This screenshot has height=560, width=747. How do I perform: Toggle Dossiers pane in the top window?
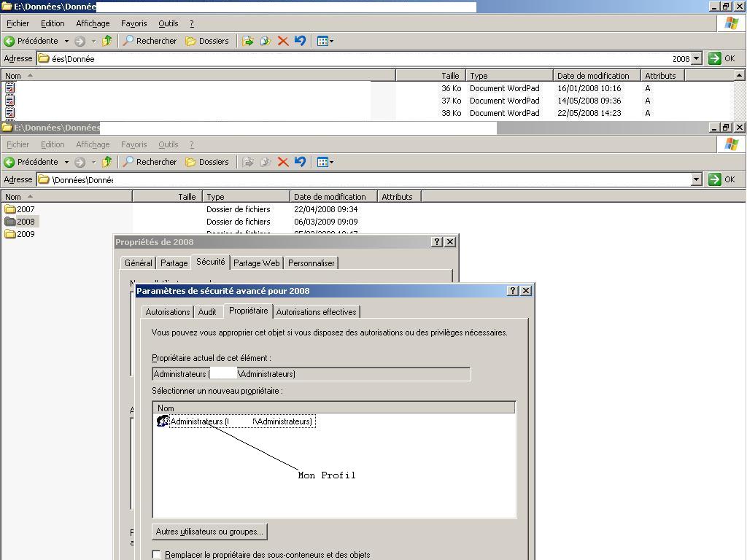(x=206, y=41)
